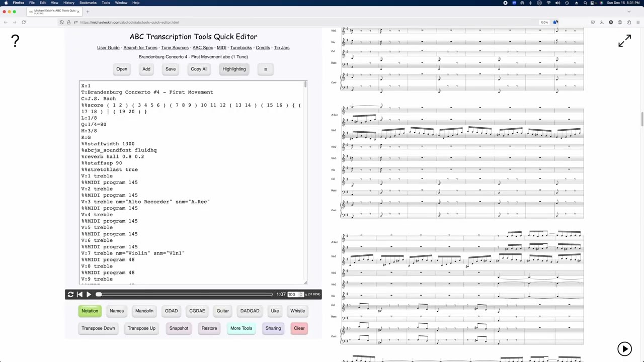Open the Firefox extensions icon
Screen dimensions: 644x362
pos(629,22)
